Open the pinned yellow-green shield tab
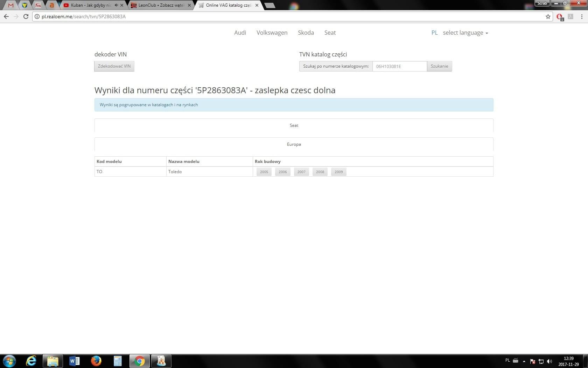 pos(24,5)
